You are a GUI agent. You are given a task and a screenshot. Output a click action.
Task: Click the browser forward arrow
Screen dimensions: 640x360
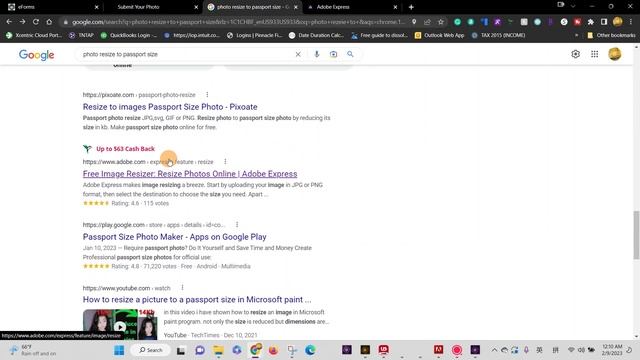pos(22,22)
